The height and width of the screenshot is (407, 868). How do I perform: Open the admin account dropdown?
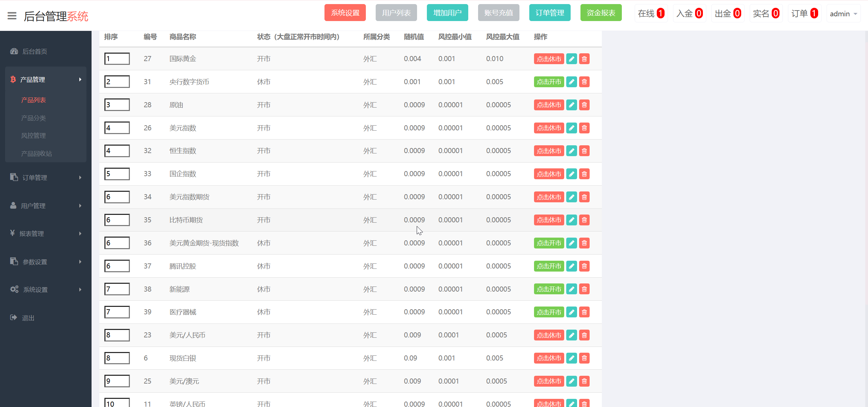point(843,14)
